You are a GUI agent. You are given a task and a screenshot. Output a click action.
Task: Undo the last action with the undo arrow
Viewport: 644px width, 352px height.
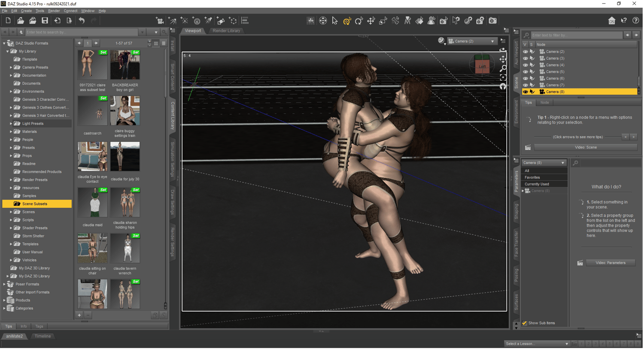(82, 21)
